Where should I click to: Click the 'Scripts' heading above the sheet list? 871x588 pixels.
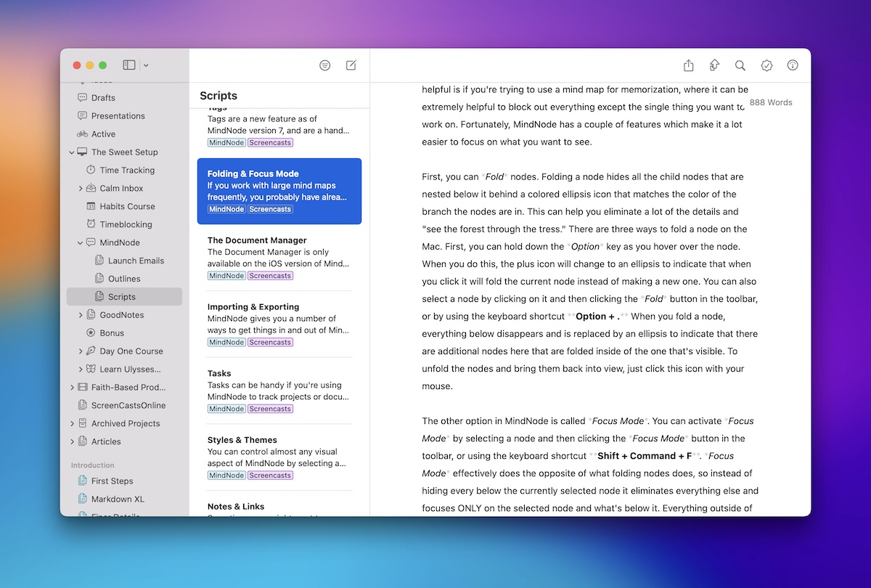click(218, 96)
